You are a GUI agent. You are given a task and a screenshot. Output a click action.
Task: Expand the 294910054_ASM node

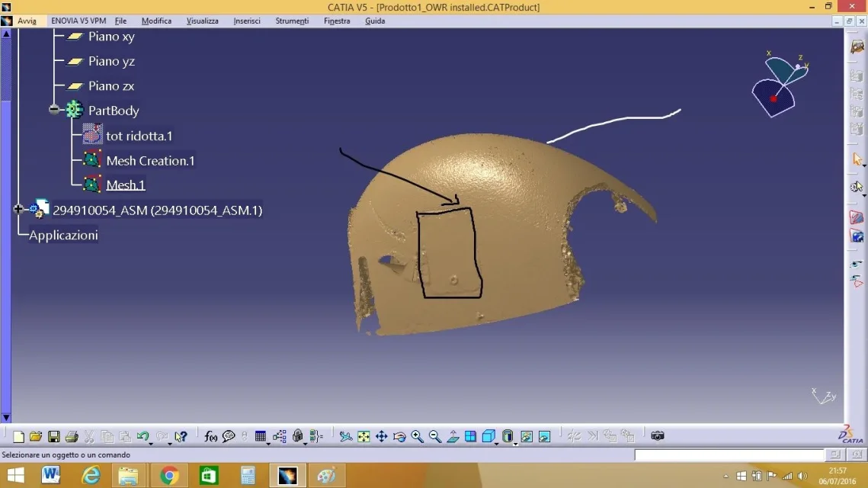18,209
